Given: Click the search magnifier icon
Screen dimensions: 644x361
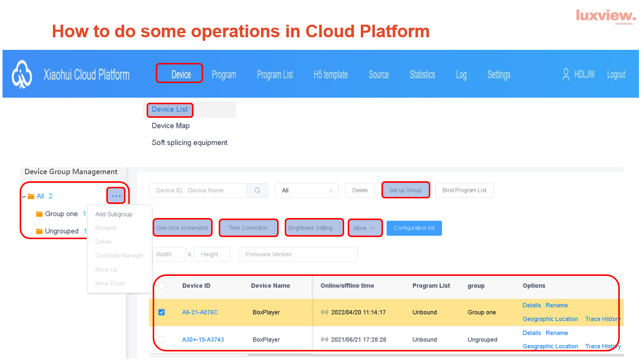Looking at the screenshot, I should (x=257, y=190).
